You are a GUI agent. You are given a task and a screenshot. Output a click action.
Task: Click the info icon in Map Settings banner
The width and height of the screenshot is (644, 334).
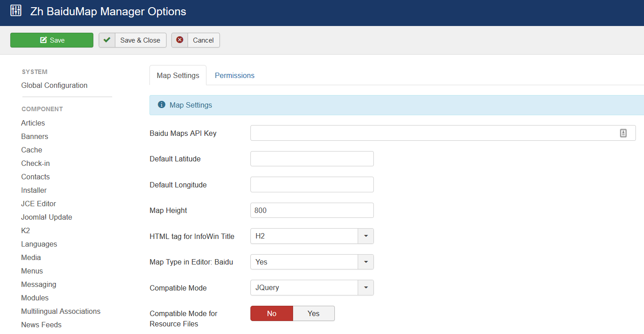(162, 105)
